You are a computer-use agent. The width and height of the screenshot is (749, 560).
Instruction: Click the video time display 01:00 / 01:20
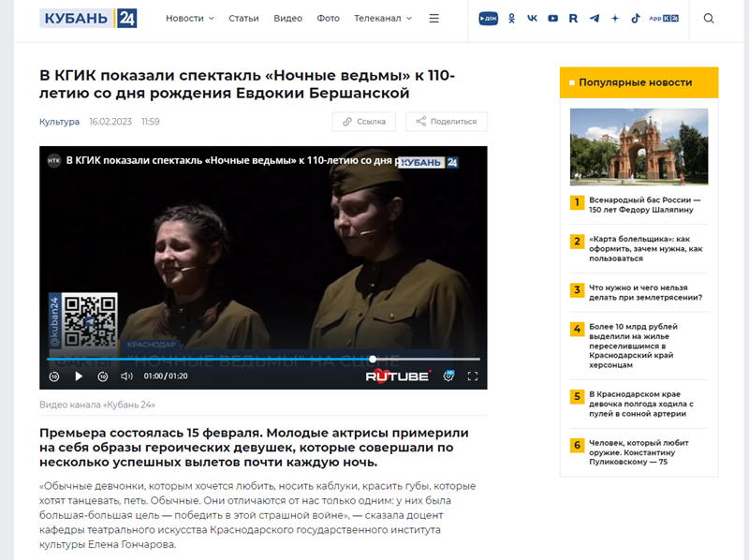[166, 376]
